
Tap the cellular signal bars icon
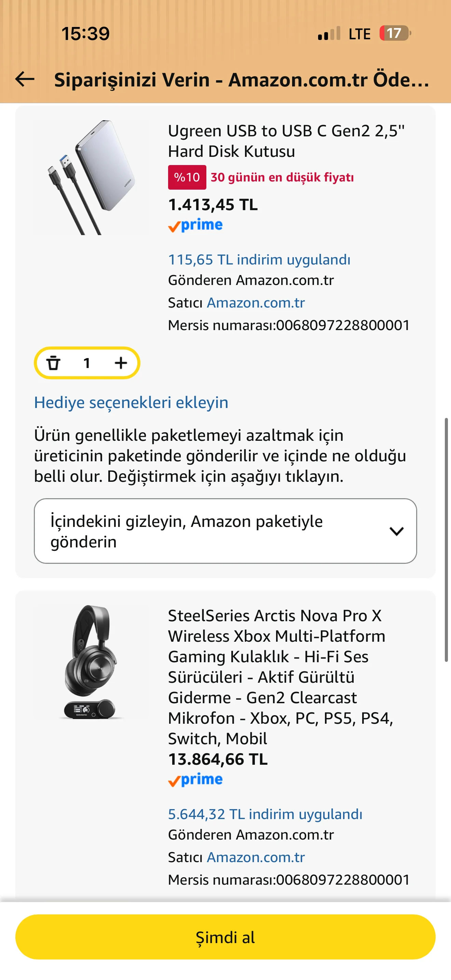coord(329,33)
